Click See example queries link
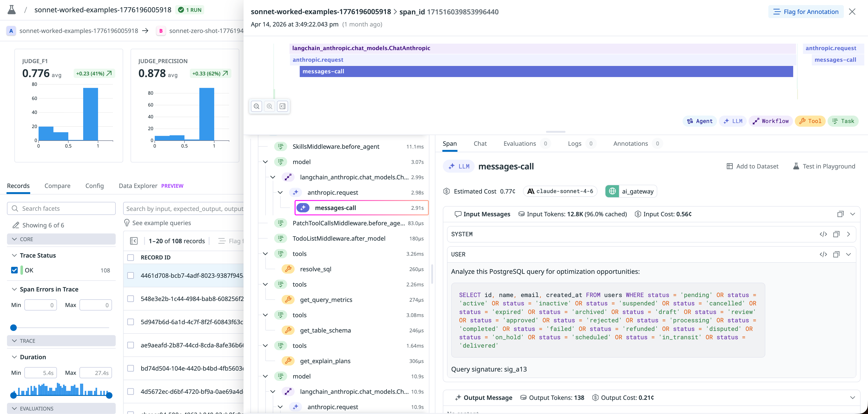868x414 pixels. [x=161, y=223]
